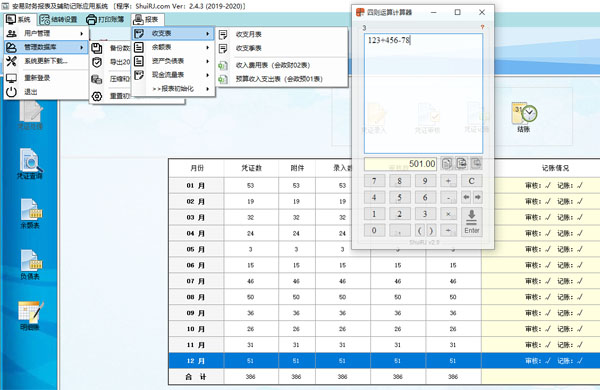Click the 附件 column header
This screenshot has height=390, width=600.
(x=297, y=168)
